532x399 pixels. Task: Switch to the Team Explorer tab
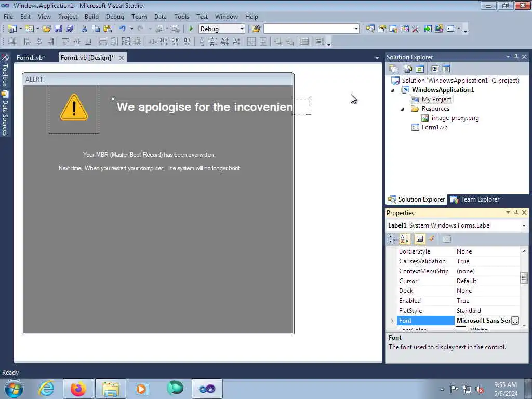(x=475, y=199)
